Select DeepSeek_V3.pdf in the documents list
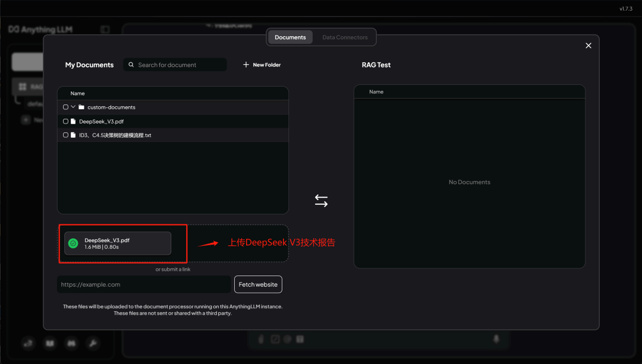The height and width of the screenshot is (364, 642). tap(102, 122)
